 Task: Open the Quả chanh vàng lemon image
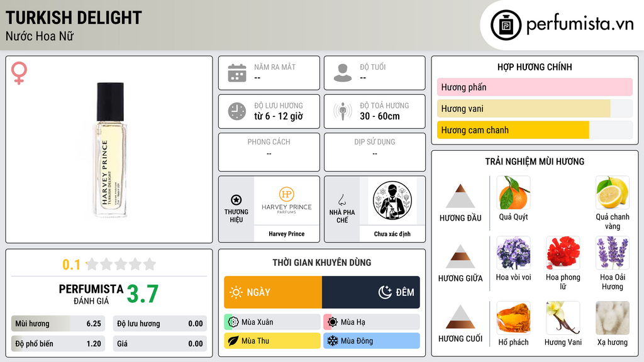tap(613, 193)
